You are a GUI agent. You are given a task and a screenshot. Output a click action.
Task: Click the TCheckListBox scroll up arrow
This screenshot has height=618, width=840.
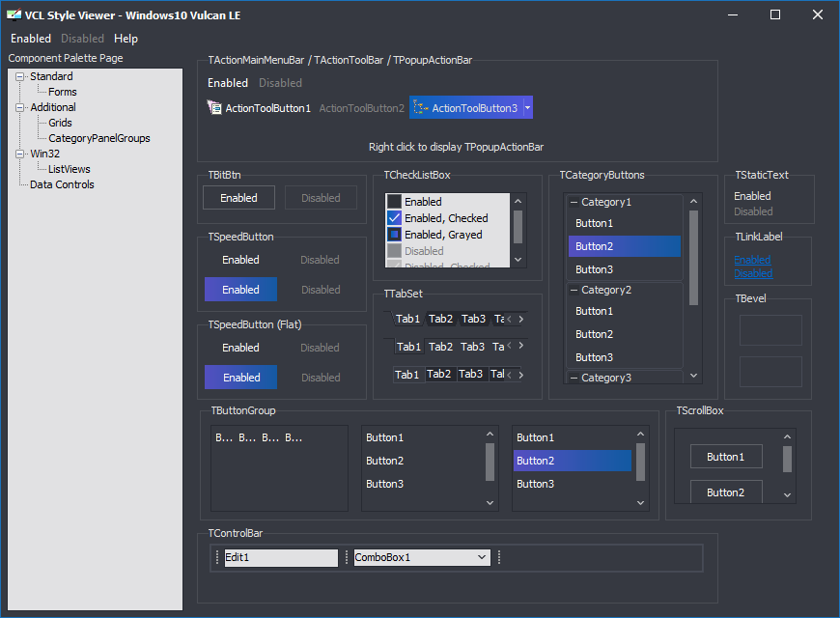pos(518,201)
